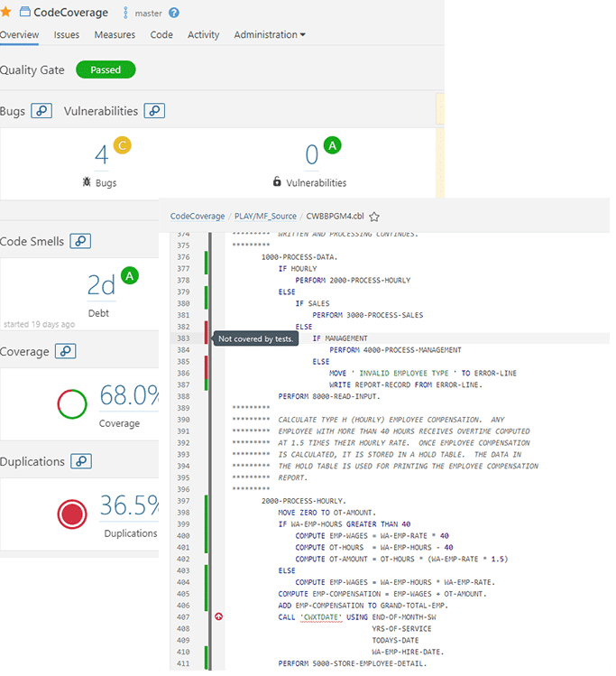Click the link icon next to Duplications
The width and height of the screenshot is (616, 676).
pyautogui.click(x=82, y=461)
